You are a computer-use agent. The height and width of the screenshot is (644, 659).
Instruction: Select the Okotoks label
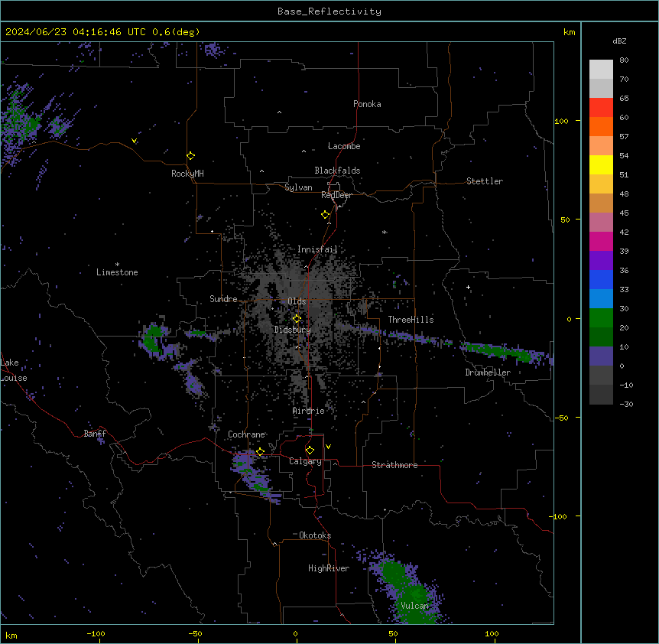coord(315,535)
